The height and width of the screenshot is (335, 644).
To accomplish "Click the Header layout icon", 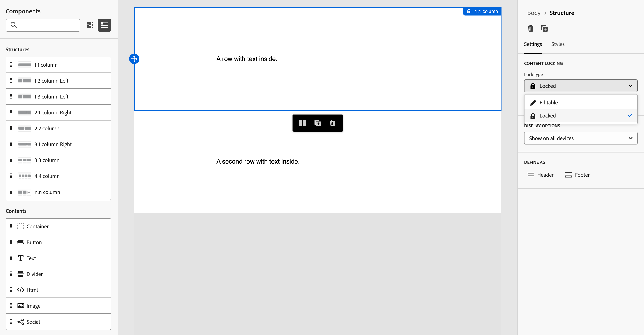I will (x=531, y=175).
